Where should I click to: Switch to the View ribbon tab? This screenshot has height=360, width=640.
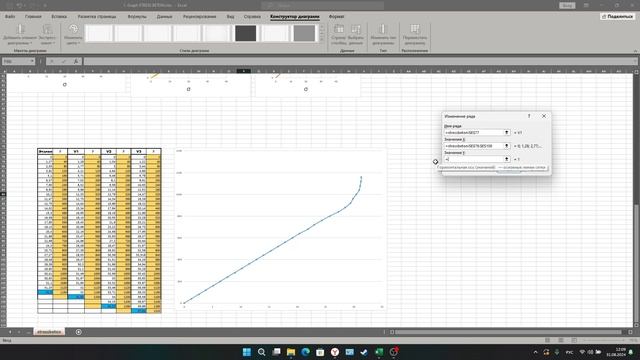[x=230, y=17]
